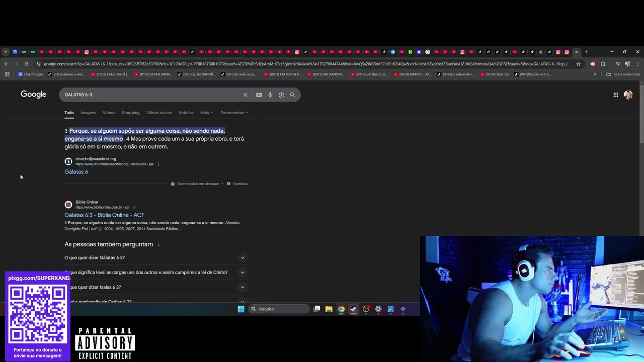
Task: Open MANTIS - XA bookmark
Action: (413, 74)
